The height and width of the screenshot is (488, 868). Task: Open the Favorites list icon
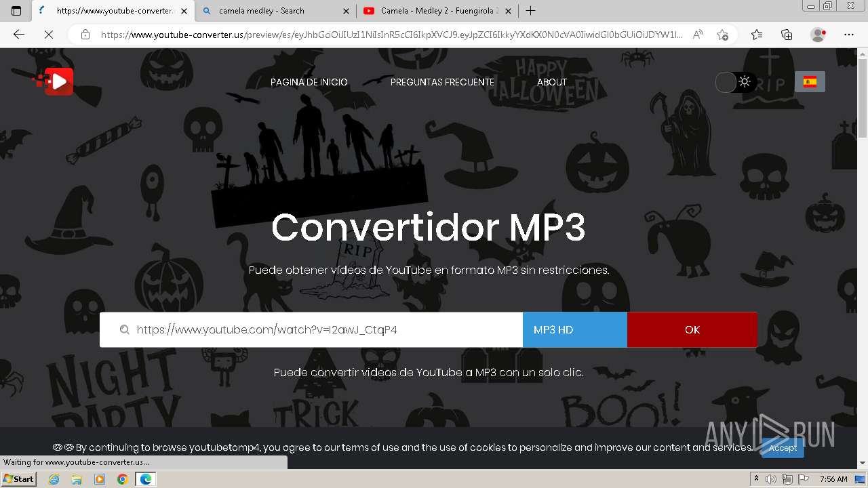click(757, 35)
